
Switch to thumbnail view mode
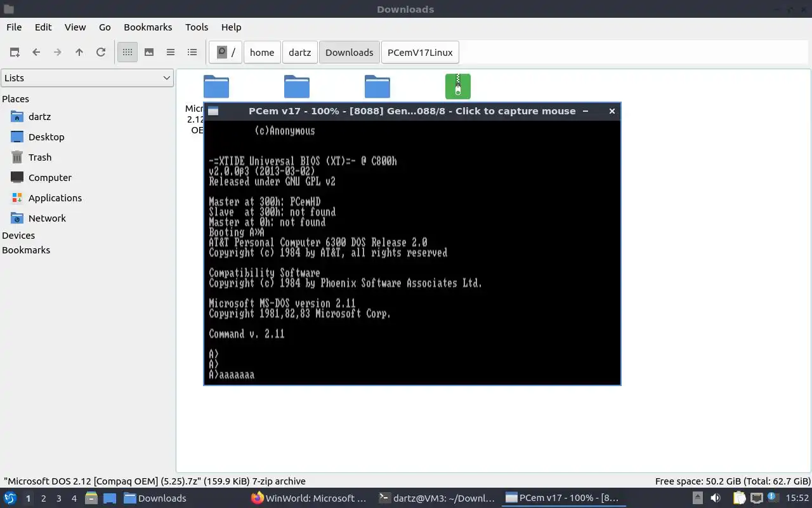[149, 52]
